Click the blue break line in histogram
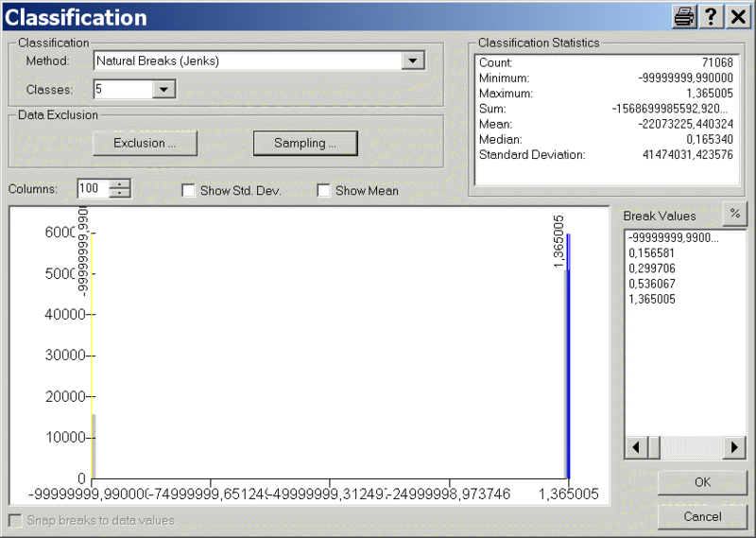Image resolution: width=756 pixels, height=538 pixels. [569, 357]
